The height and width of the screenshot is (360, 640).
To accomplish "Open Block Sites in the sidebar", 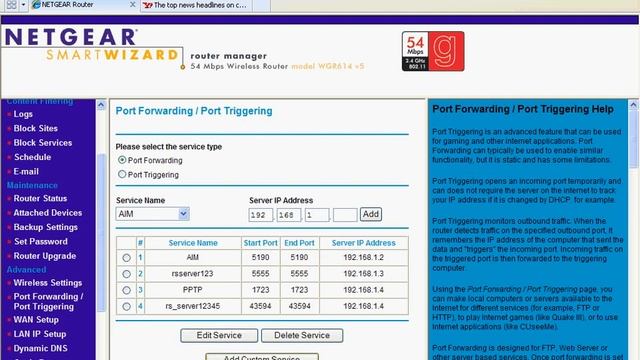I will click(x=36, y=129).
